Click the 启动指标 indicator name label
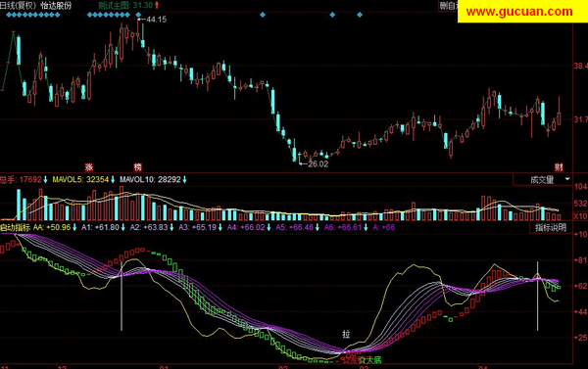This screenshot has height=369, width=588. point(15,227)
